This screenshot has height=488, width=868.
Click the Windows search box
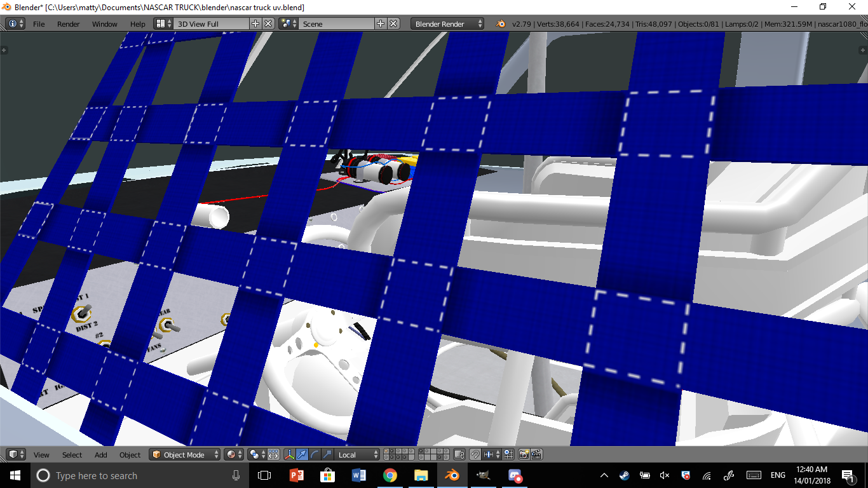pyautogui.click(x=140, y=475)
